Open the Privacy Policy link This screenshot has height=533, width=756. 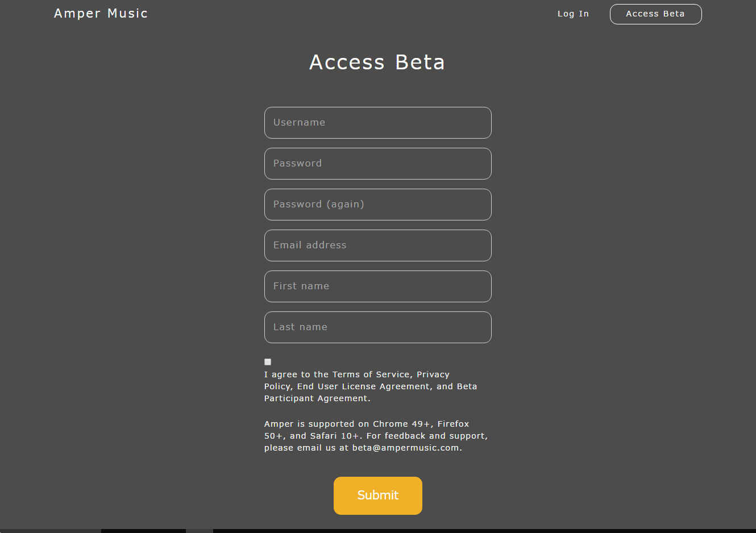pyautogui.click(x=433, y=374)
